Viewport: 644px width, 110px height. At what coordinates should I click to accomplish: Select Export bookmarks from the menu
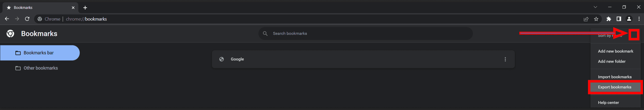click(x=614, y=87)
